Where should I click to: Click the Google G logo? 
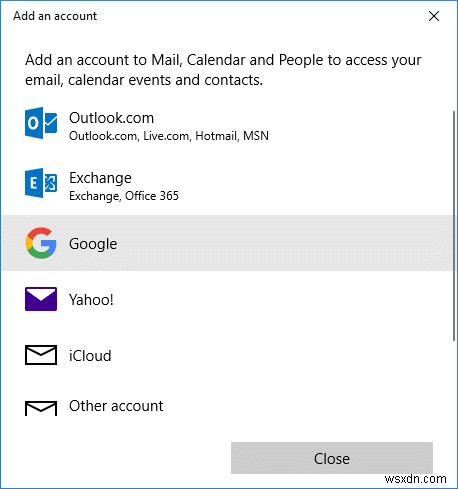tap(41, 243)
